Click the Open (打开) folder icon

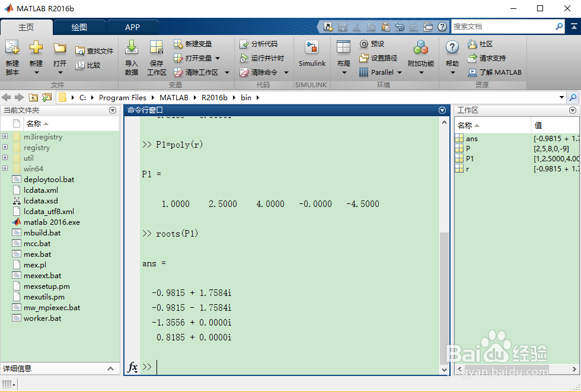click(60, 48)
